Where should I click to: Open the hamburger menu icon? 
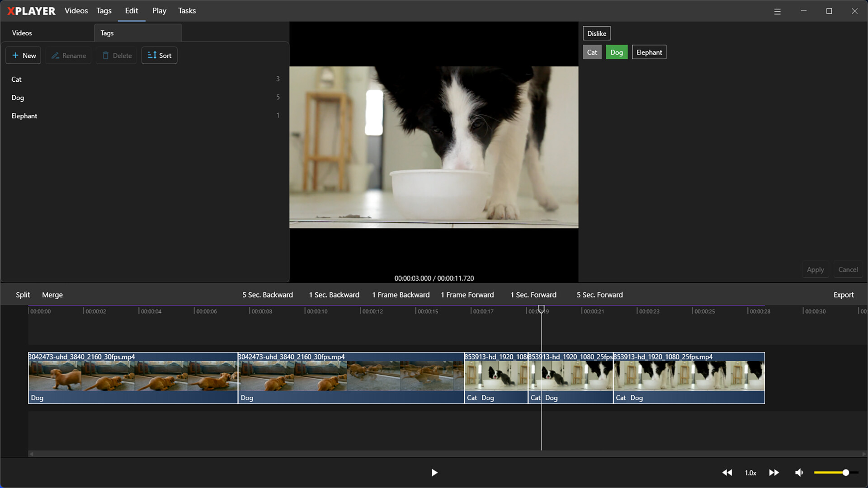777,11
